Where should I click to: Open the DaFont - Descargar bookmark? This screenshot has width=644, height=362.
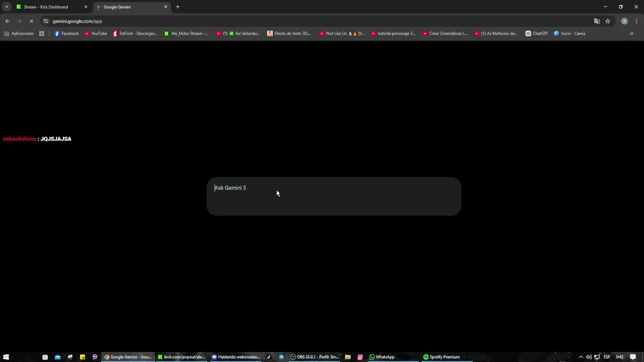point(135,34)
